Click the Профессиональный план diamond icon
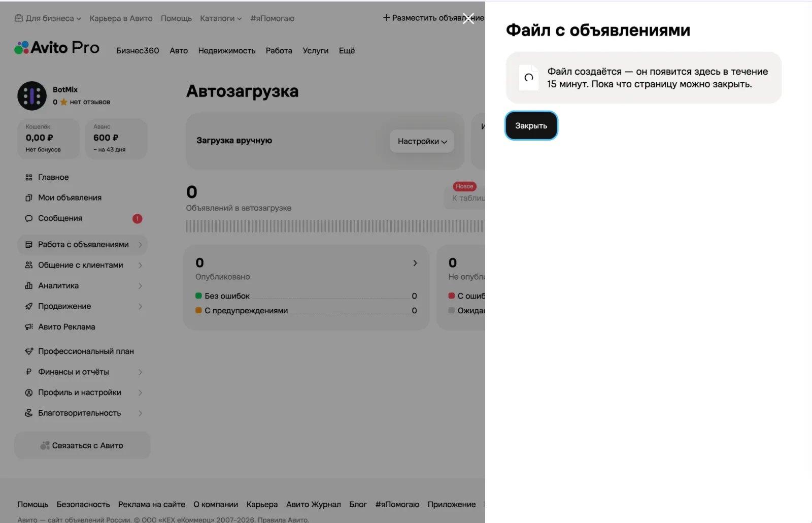 click(29, 351)
